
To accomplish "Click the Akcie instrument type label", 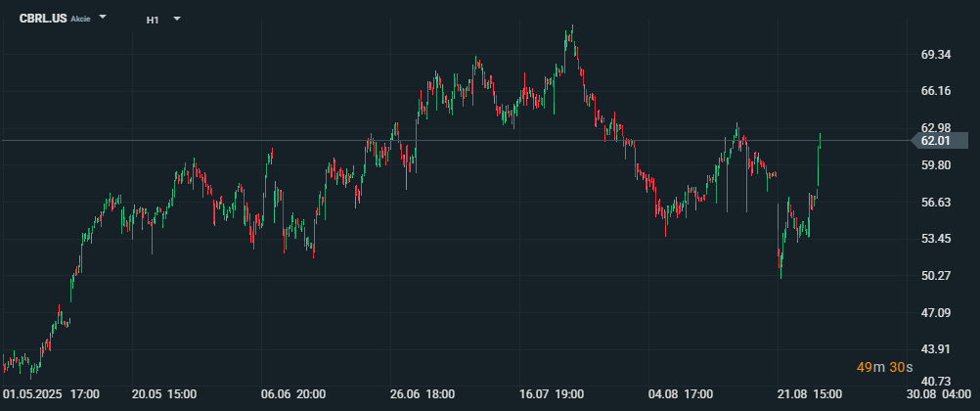I will coord(81,20).
